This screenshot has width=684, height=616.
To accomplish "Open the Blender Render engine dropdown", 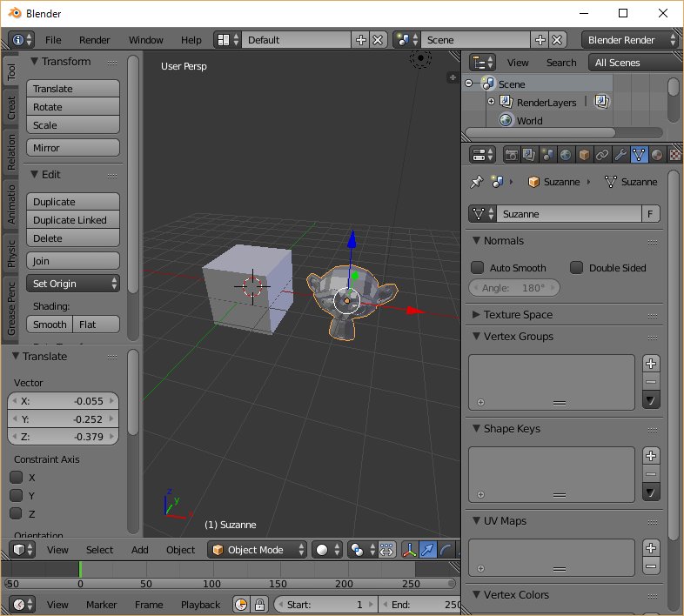I will [630, 40].
